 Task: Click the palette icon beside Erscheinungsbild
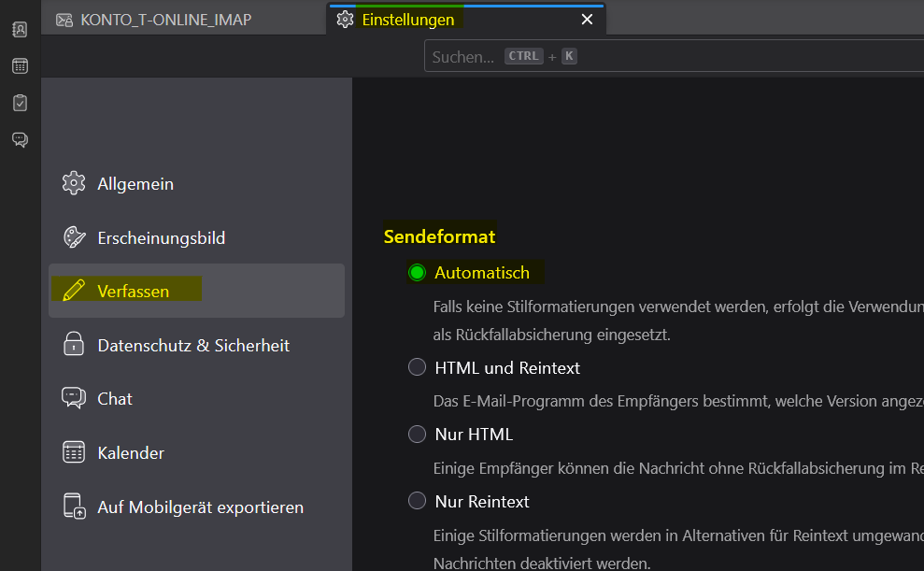[x=74, y=237]
